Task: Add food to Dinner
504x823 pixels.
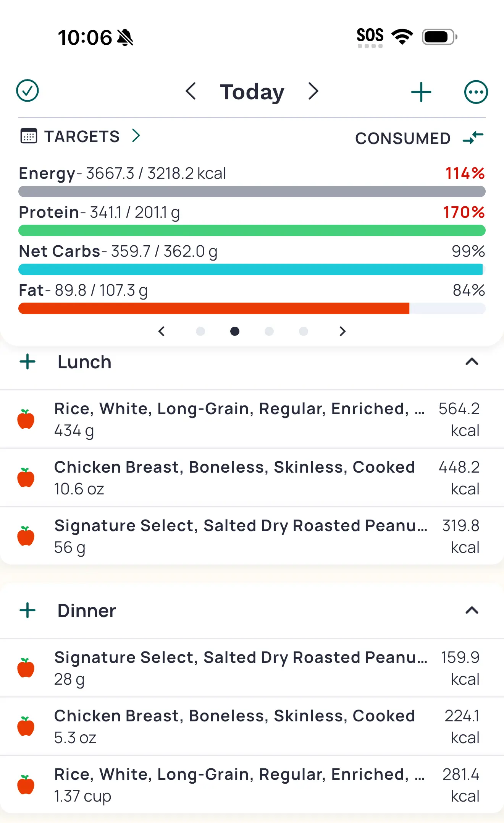Action: [x=27, y=611]
